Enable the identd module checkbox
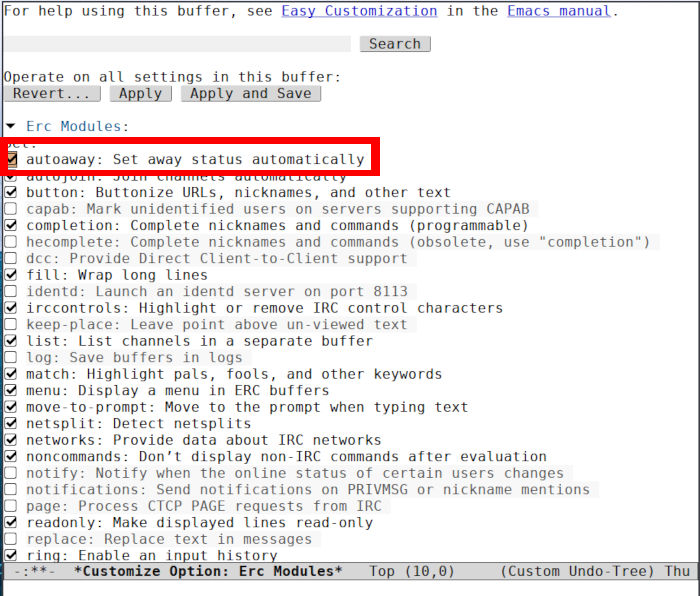The image size is (700, 596). [x=11, y=292]
